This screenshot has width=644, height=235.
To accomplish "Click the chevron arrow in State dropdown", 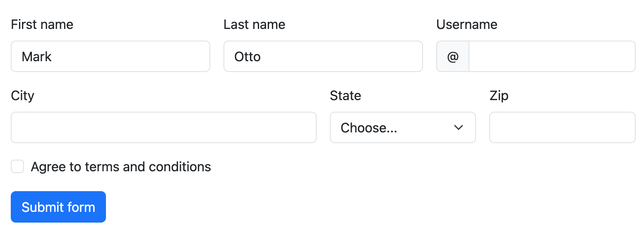I will point(458,128).
